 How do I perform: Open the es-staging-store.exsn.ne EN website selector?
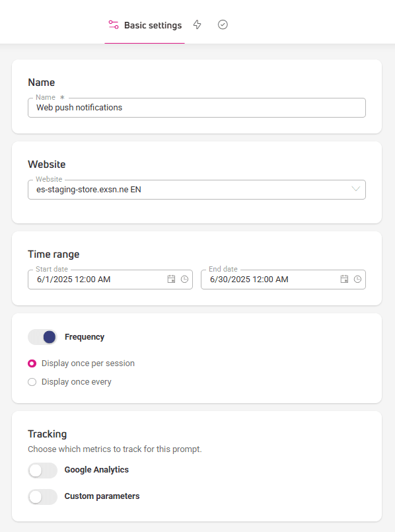pyautogui.click(x=197, y=190)
